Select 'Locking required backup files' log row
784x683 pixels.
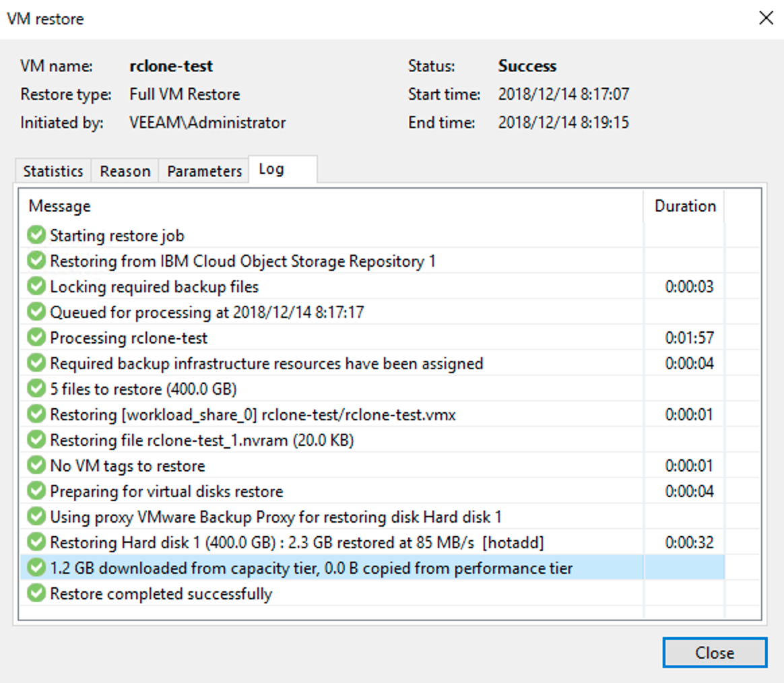pyautogui.click(x=372, y=286)
